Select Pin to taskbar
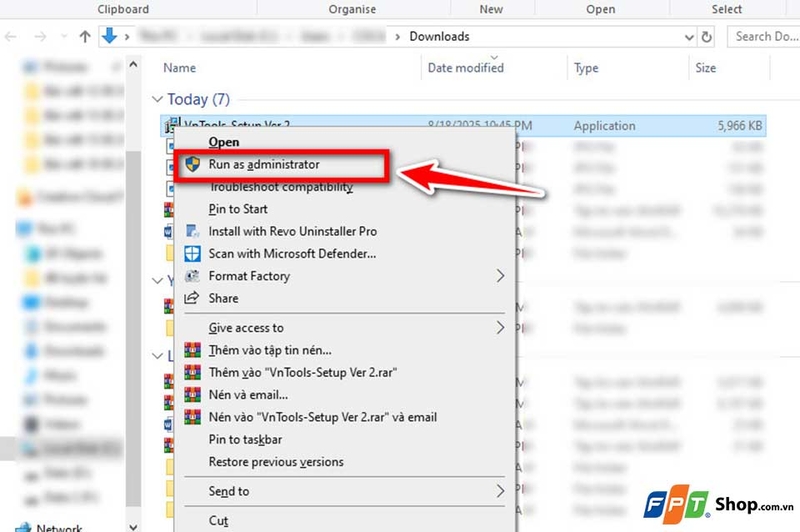The image size is (800, 532). pos(245,440)
